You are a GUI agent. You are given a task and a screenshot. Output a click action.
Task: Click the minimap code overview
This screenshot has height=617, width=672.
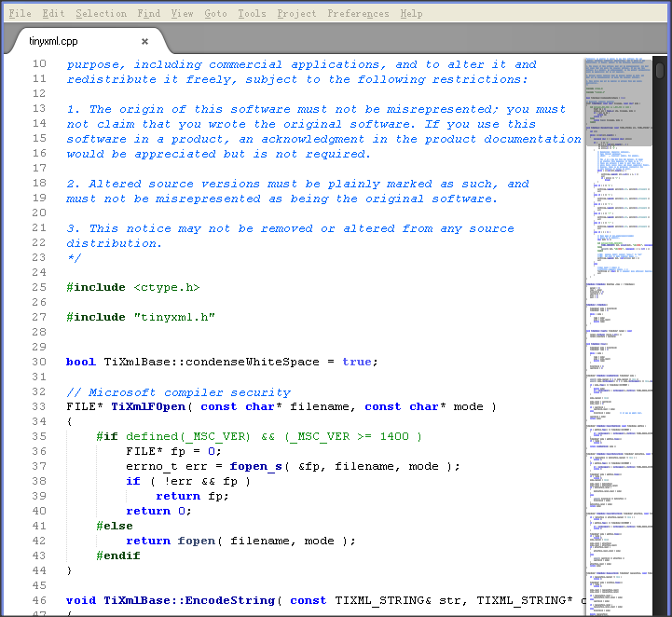619,336
